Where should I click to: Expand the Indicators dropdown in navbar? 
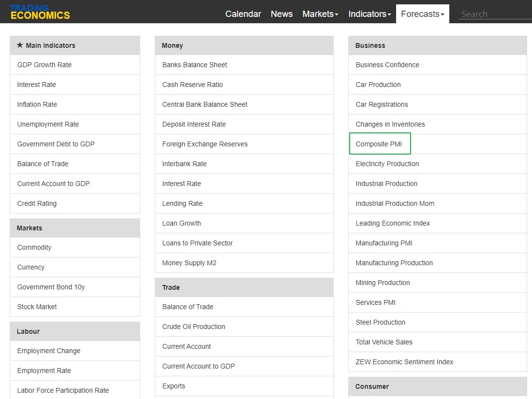click(369, 14)
